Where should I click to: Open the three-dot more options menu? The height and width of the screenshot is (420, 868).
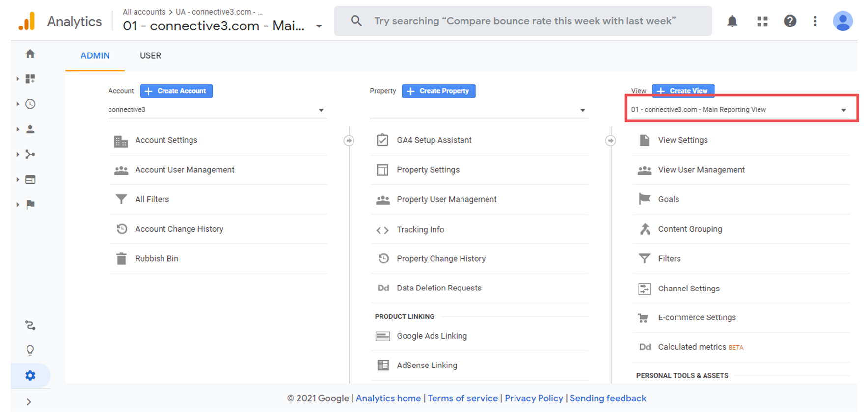point(815,21)
